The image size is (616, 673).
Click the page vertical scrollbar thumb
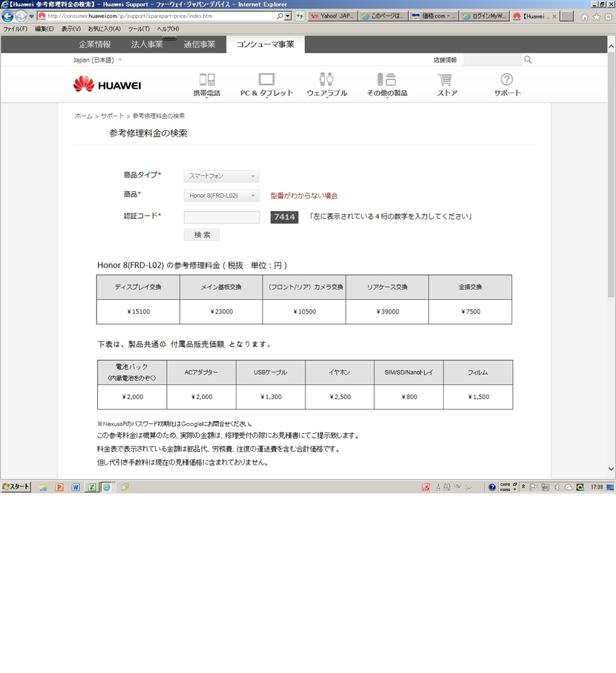611,175
